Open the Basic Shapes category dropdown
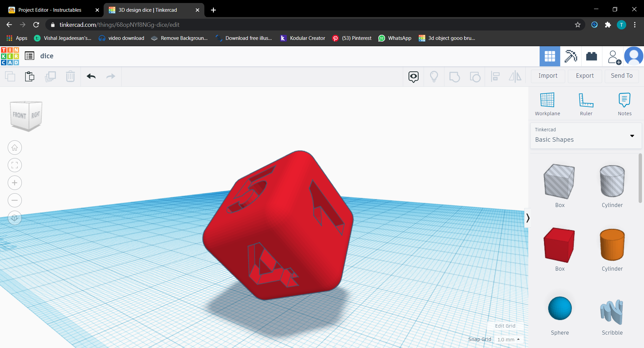Image resolution: width=644 pixels, height=348 pixels. pos(632,136)
